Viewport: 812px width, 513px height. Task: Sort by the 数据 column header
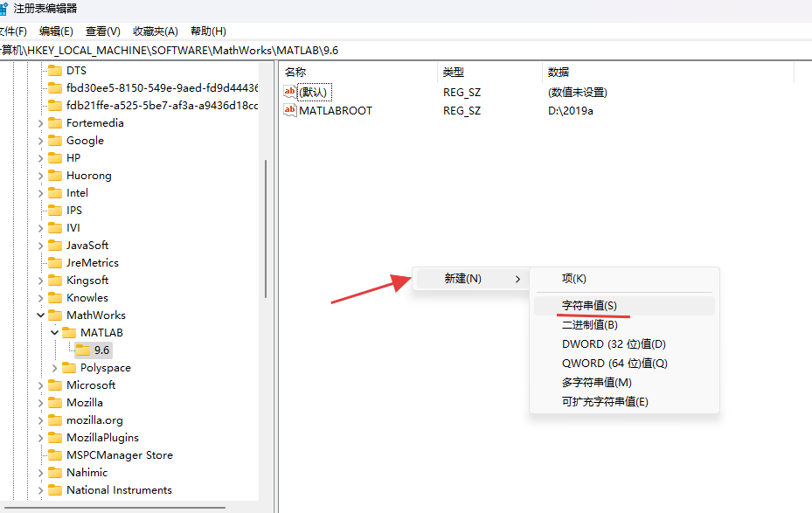coord(668,72)
